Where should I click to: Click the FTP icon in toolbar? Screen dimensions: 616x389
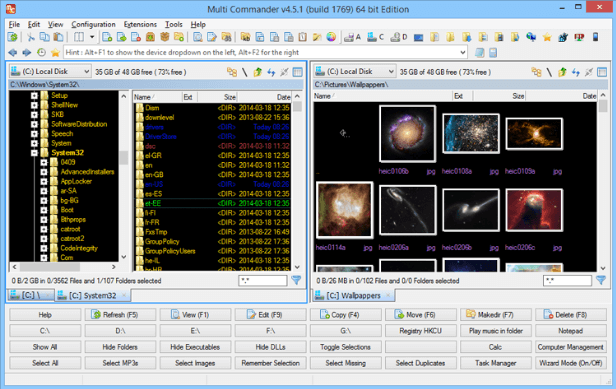[x=579, y=37]
